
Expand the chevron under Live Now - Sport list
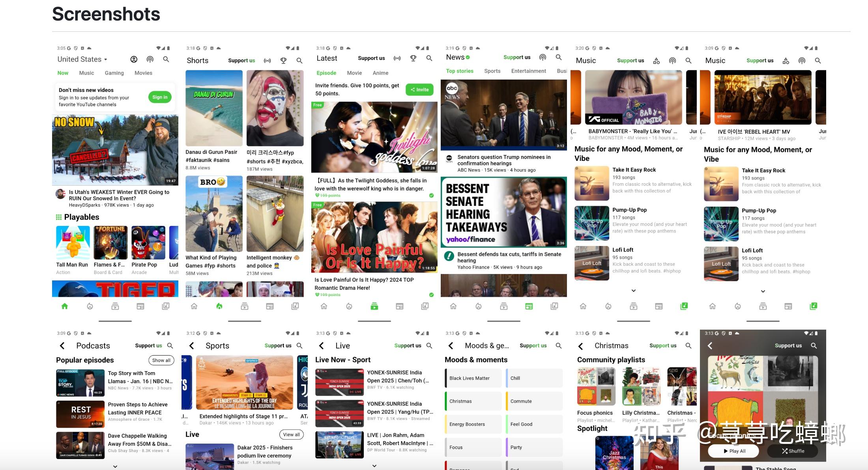[x=374, y=466]
